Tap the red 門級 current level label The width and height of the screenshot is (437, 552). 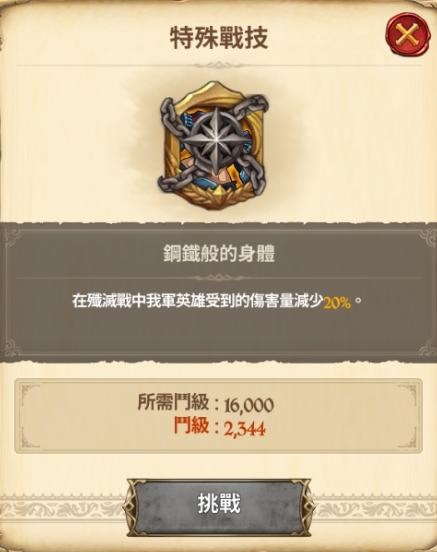pyautogui.click(x=191, y=426)
